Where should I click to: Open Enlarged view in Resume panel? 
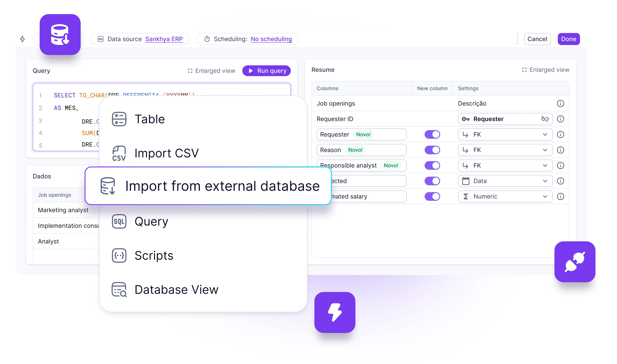click(x=545, y=70)
